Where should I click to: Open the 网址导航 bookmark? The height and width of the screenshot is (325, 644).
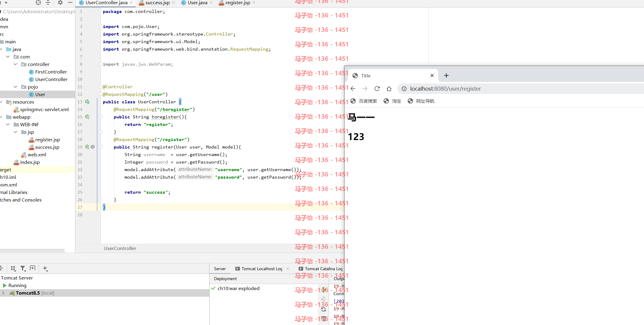421,101
